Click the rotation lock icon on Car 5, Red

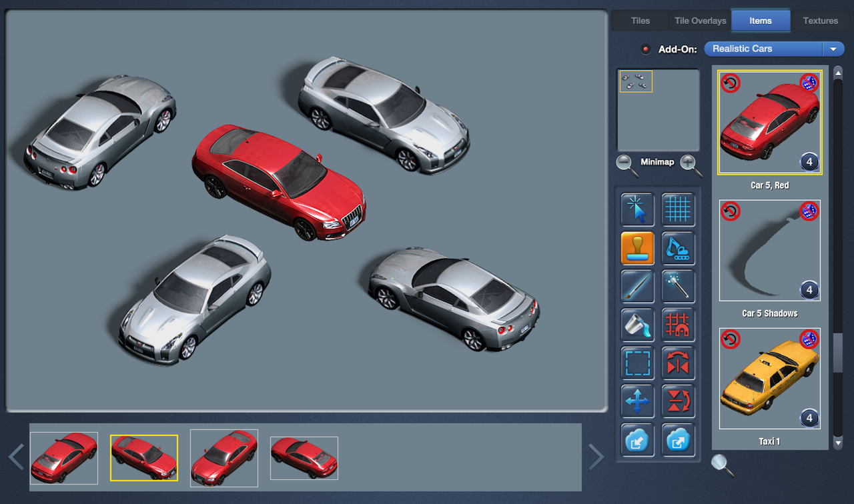731,83
